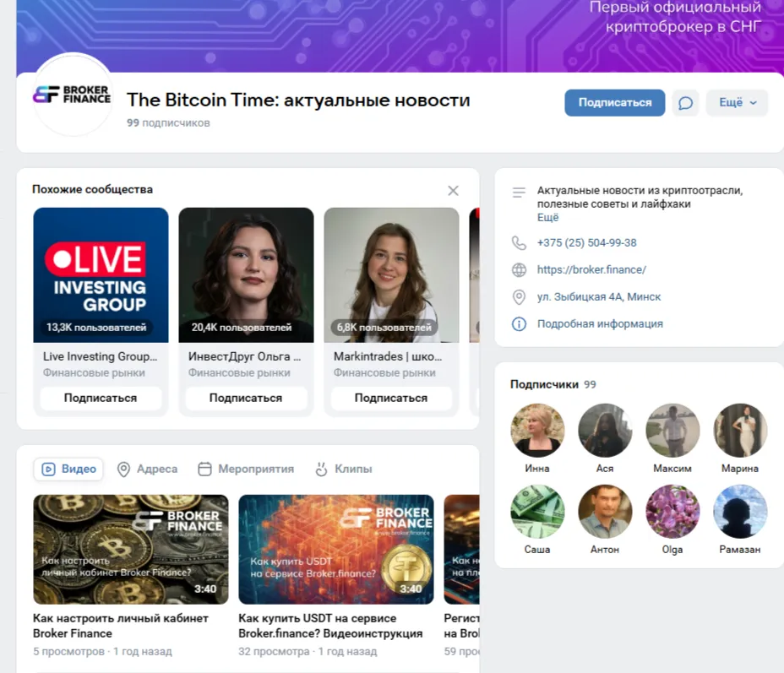
Task: Open the broker.finance website link
Action: point(591,270)
